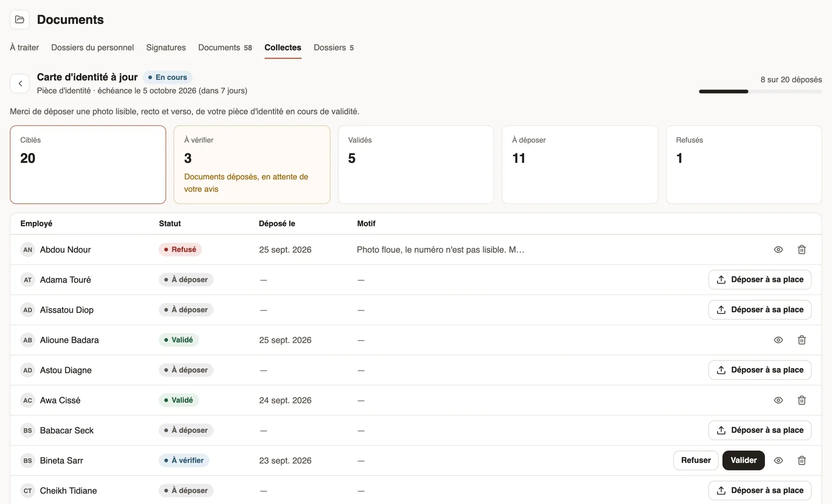View Abdou Ndour's refused document
832x504 pixels.
pyautogui.click(x=778, y=249)
